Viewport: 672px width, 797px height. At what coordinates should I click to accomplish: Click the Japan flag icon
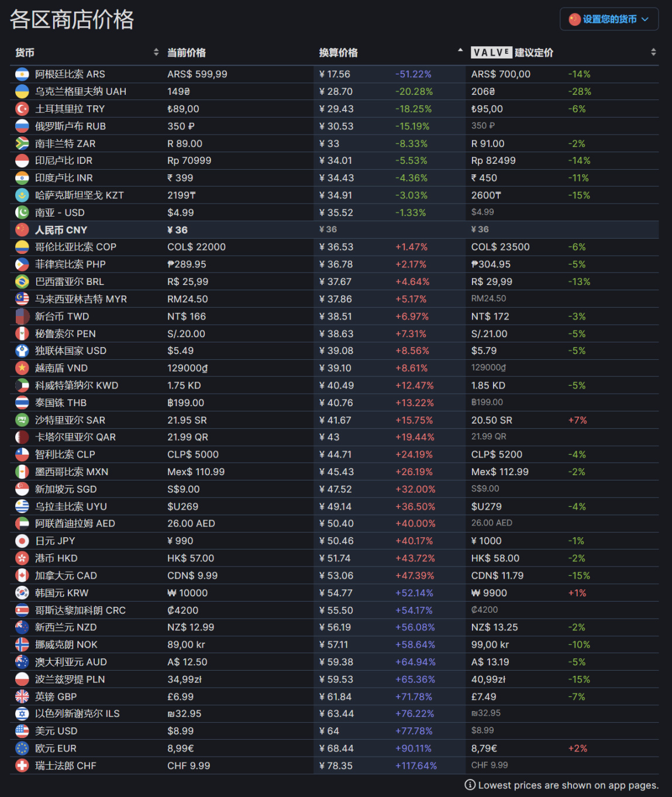(22, 541)
